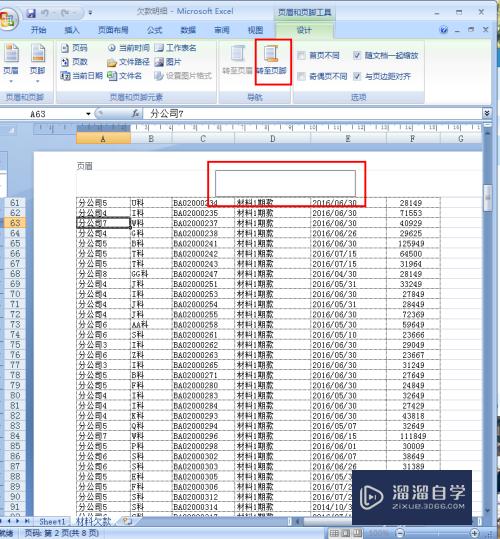This screenshot has width=500, height=539.
Task: Switch to 数据 tab
Action: (188, 30)
